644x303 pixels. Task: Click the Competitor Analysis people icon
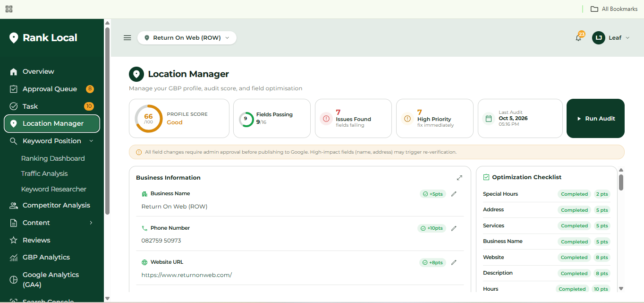14,205
